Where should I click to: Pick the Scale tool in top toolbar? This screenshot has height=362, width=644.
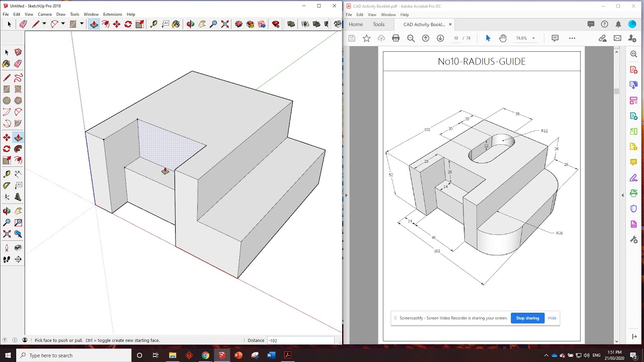(140, 24)
